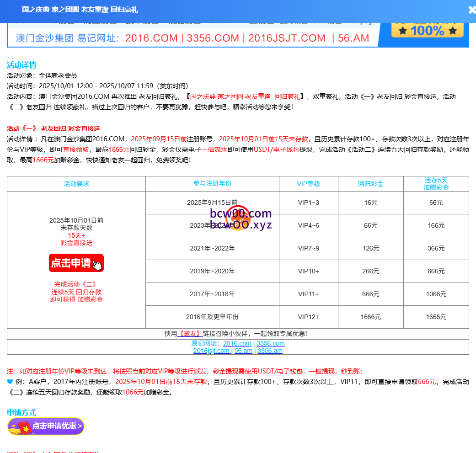Click the 2019年~2020年 cell

[212, 271]
